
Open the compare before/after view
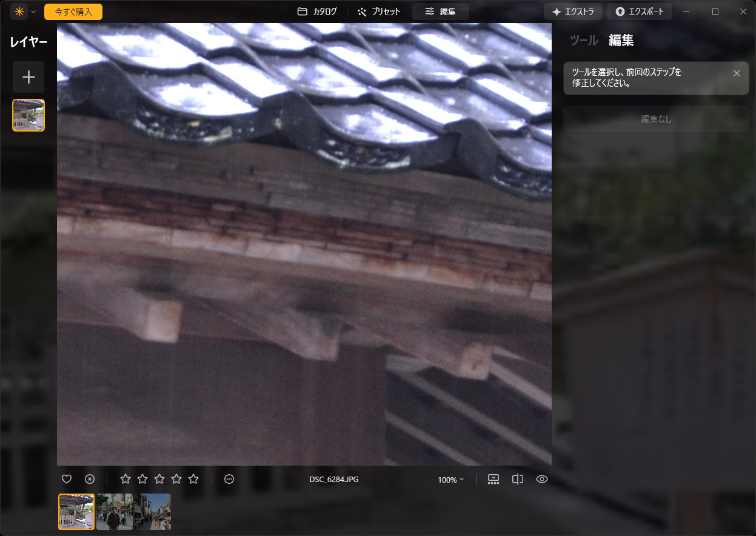517,478
